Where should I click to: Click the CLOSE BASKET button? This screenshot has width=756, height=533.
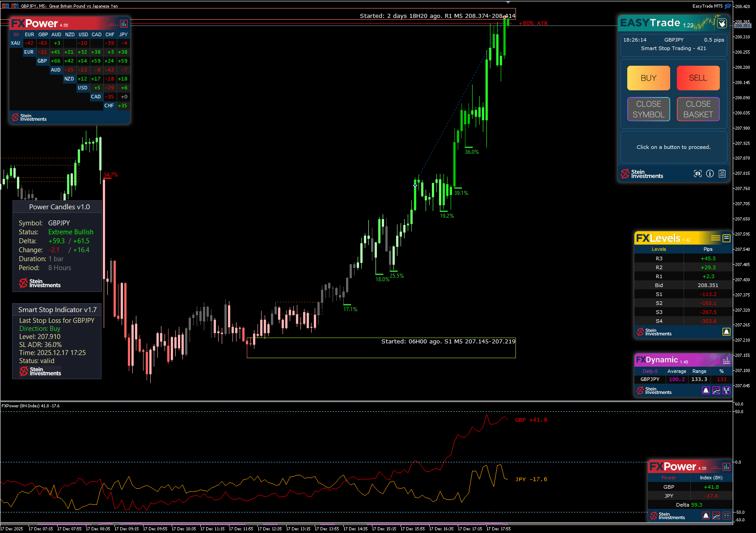click(698, 109)
